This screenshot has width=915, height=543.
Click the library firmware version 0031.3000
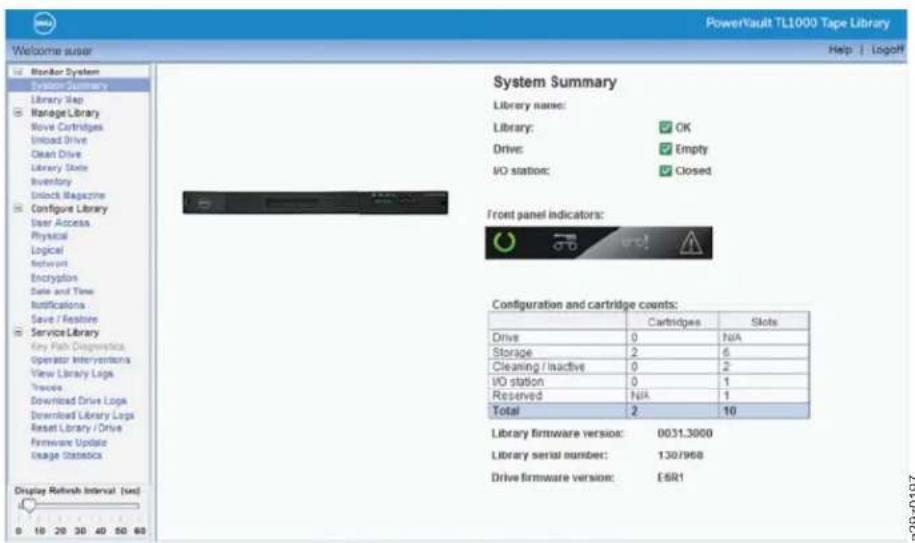pyautogui.click(x=684, y=433)
